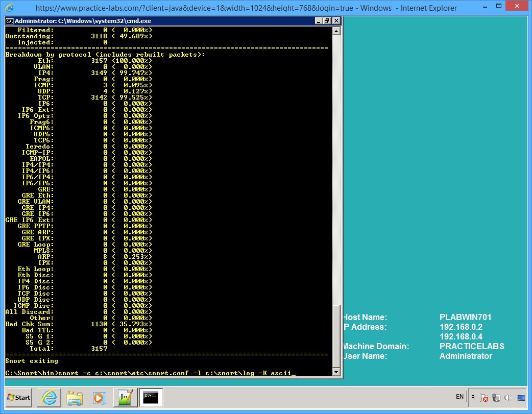Click the network status tray icon
Image resolution: width=532 pixels, height=414 pixels.
pyautogui.click(x=495, y=398)
